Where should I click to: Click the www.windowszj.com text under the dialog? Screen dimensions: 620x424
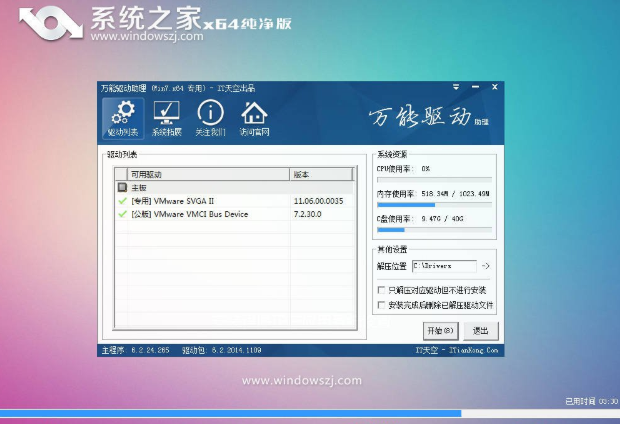click(x=302, y=380)
